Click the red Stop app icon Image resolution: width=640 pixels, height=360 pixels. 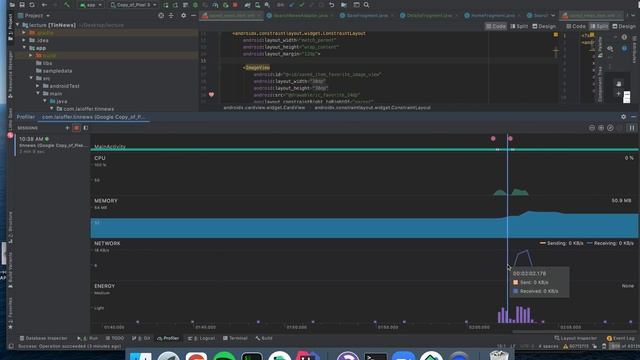(235, 5)
